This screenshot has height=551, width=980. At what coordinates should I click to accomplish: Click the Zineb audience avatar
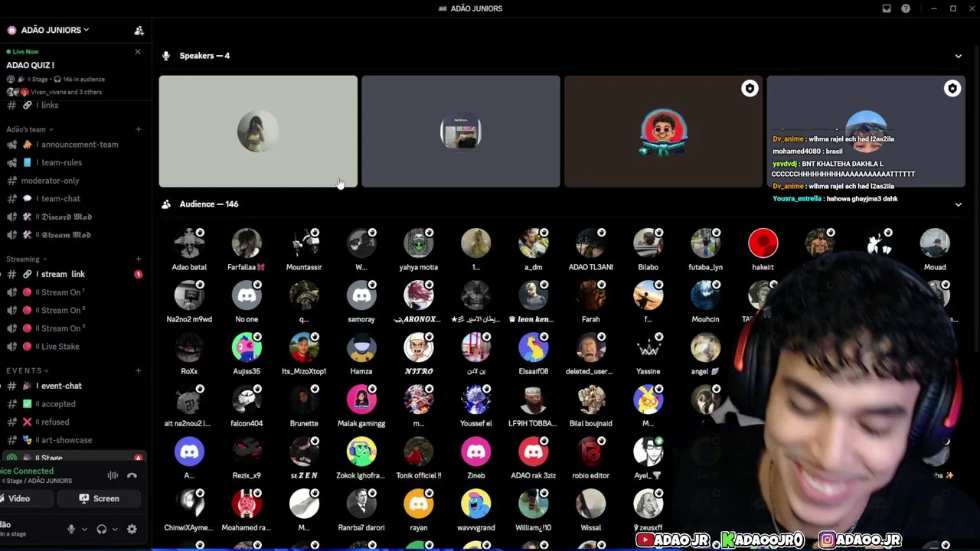(476, 452)
